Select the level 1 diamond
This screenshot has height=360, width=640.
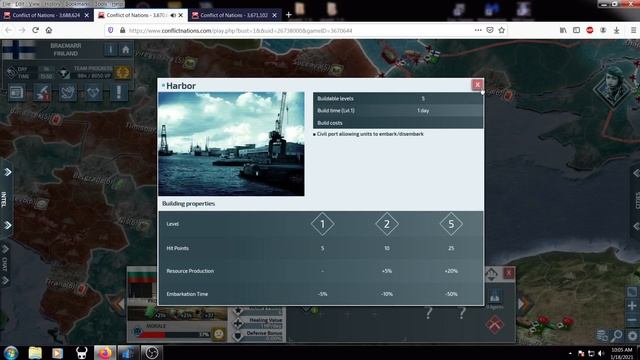point(322,224)
